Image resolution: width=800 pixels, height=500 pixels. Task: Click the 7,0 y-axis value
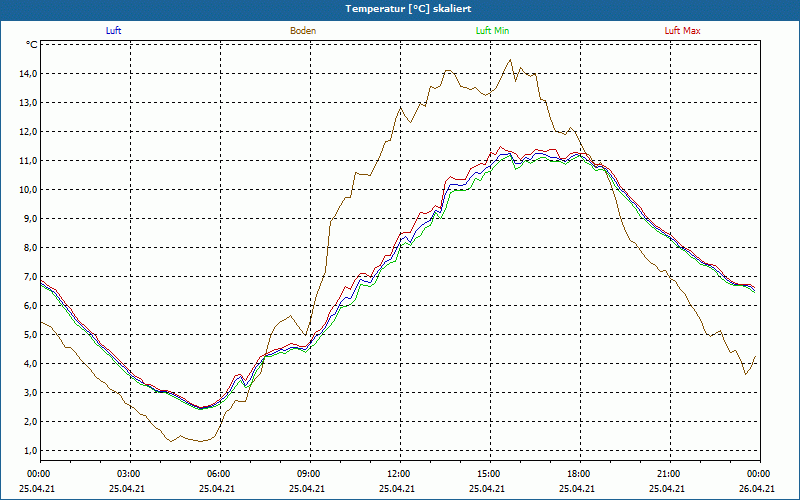pos(31,277)
